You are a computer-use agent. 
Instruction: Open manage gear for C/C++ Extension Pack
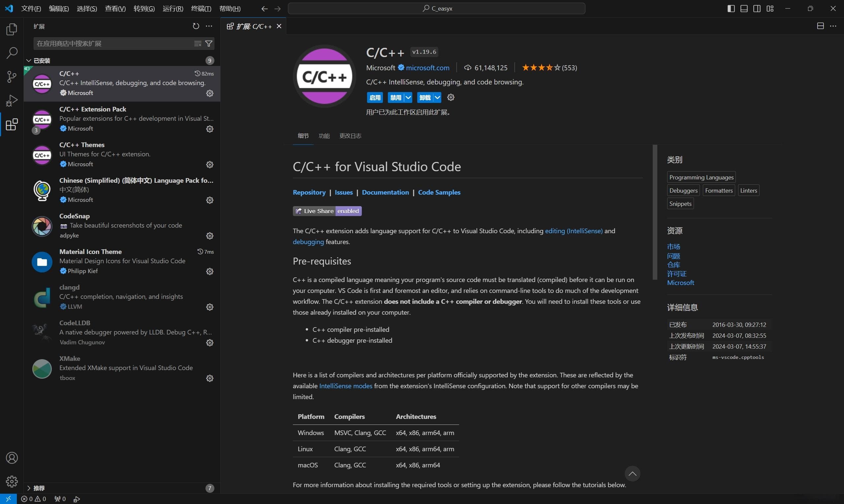click(x=210, y=129)
